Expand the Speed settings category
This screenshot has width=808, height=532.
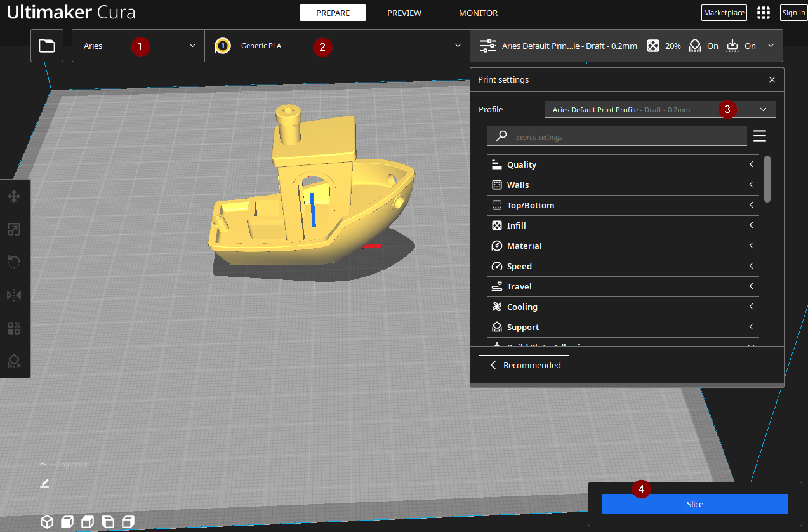623,267
